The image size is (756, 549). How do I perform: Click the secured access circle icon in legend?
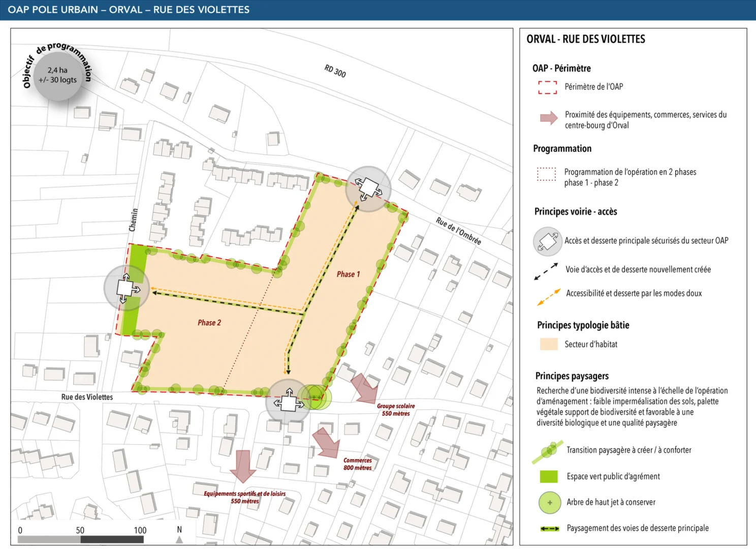tap(547, 241)
